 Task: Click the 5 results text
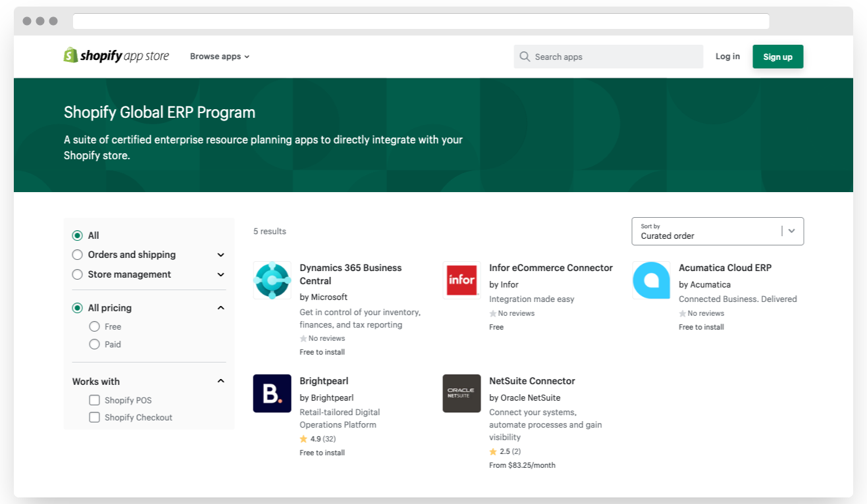(270, 232)
